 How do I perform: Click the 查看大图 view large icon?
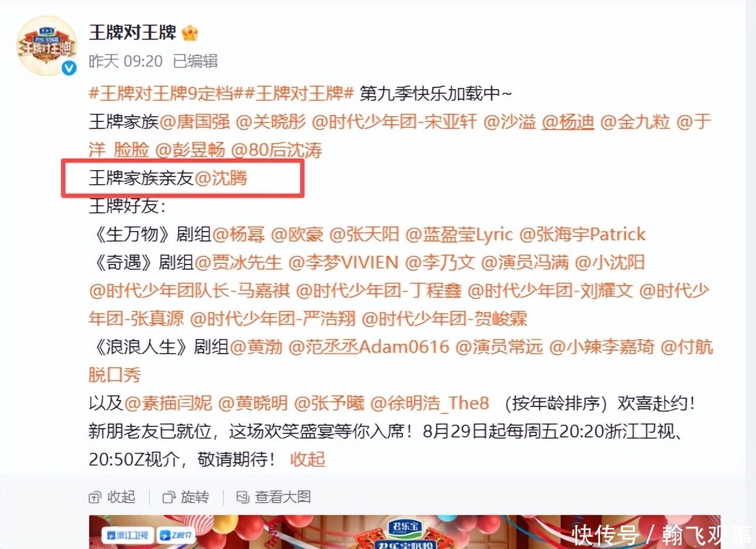pyautogui.click(x=243, y=497)
